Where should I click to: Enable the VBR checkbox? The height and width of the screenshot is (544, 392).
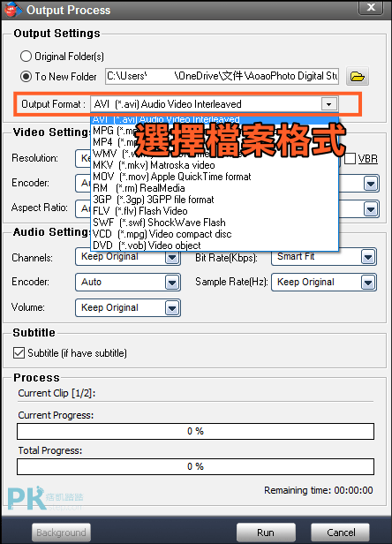tap(350, 159)
